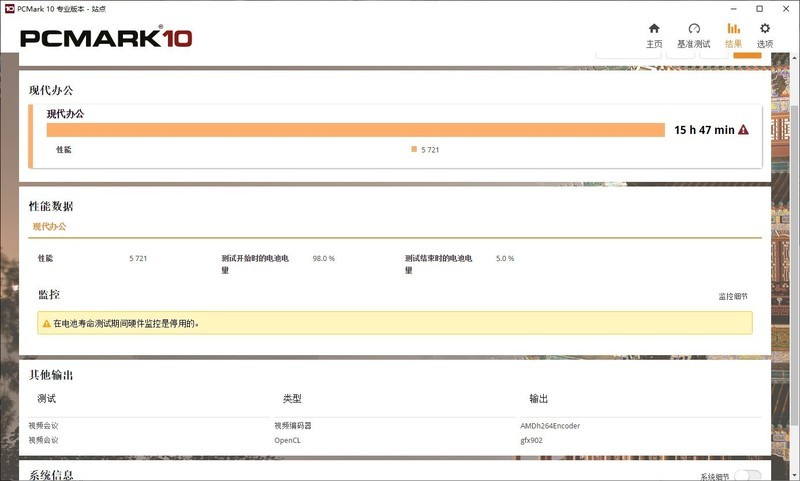Click the PCMARK10 logo
800x481 pixels.
click(x=106, y=38)
